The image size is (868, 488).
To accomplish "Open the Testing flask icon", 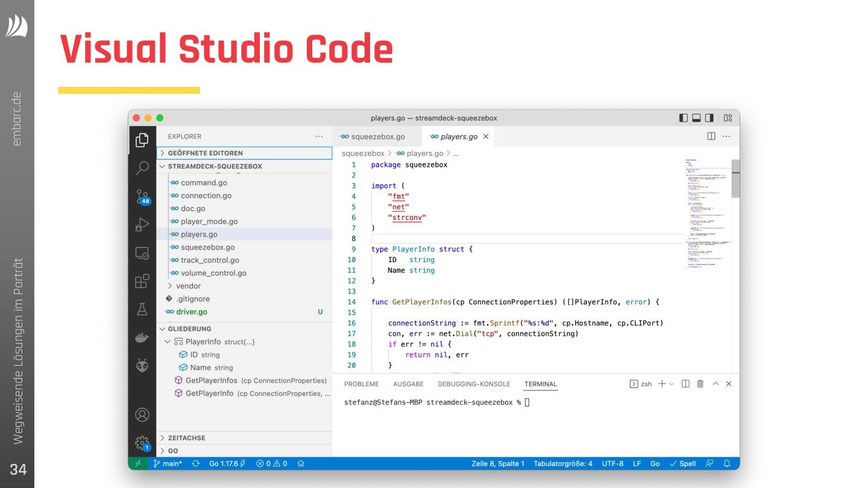I will click(x=142, y=309).
